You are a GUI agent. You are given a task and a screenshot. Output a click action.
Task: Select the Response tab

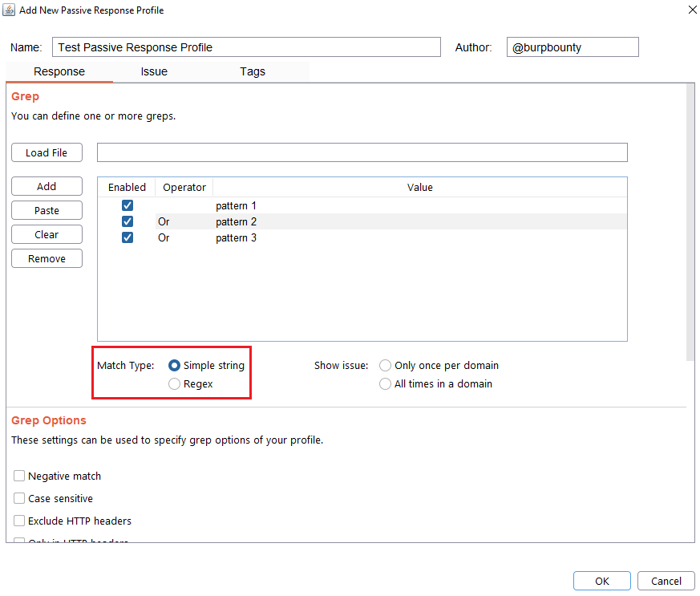(59, 71)
